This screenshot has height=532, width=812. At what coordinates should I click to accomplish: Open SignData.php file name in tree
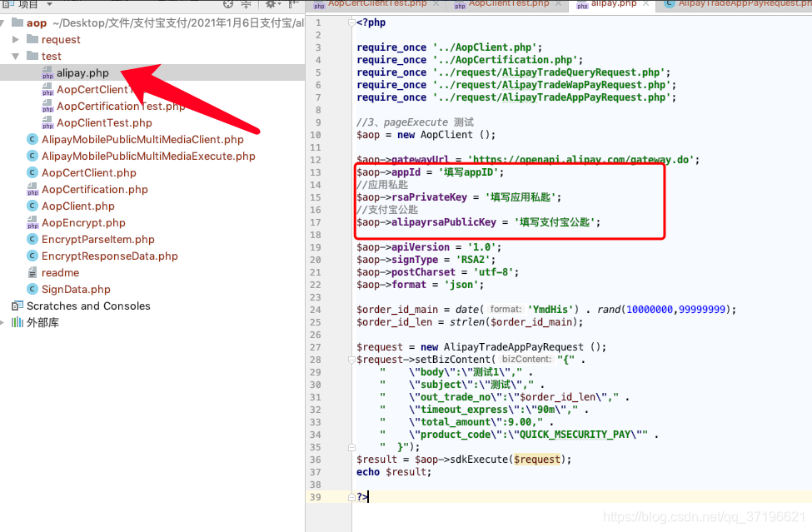click(76, 289)
